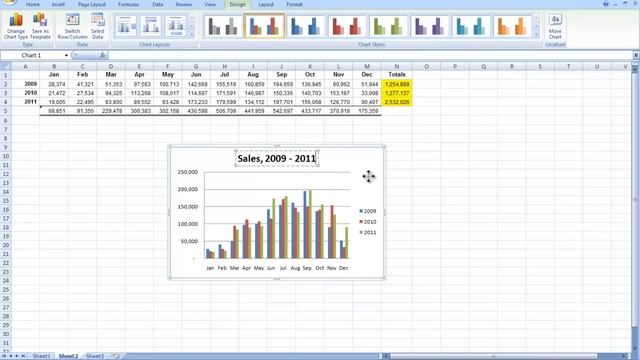Viewport: 640px width, 360px height.
Task: Expand the formula bar
Action: click(x=636, y=55)
